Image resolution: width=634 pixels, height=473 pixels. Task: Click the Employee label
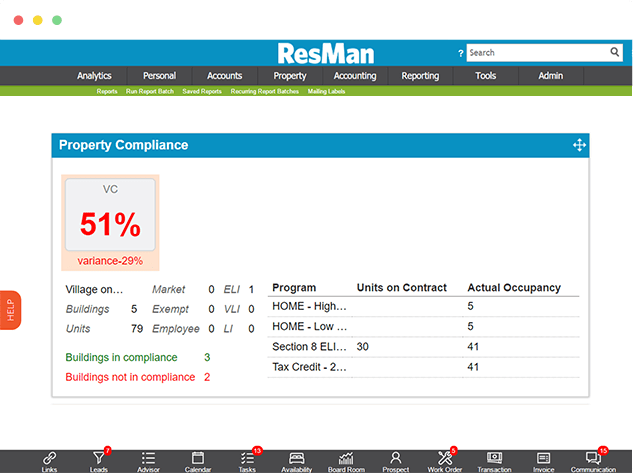pos(176,329)
